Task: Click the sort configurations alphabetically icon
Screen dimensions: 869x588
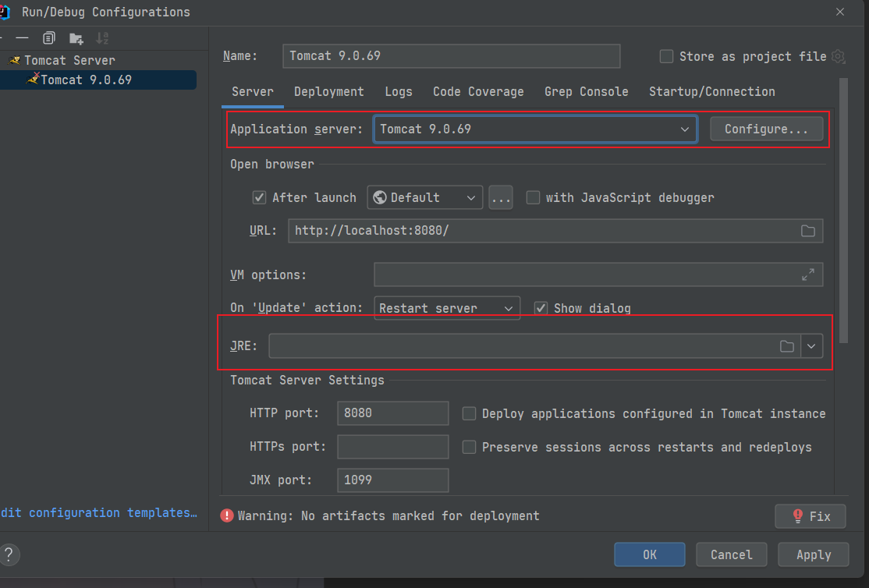Action: point(102,37)
